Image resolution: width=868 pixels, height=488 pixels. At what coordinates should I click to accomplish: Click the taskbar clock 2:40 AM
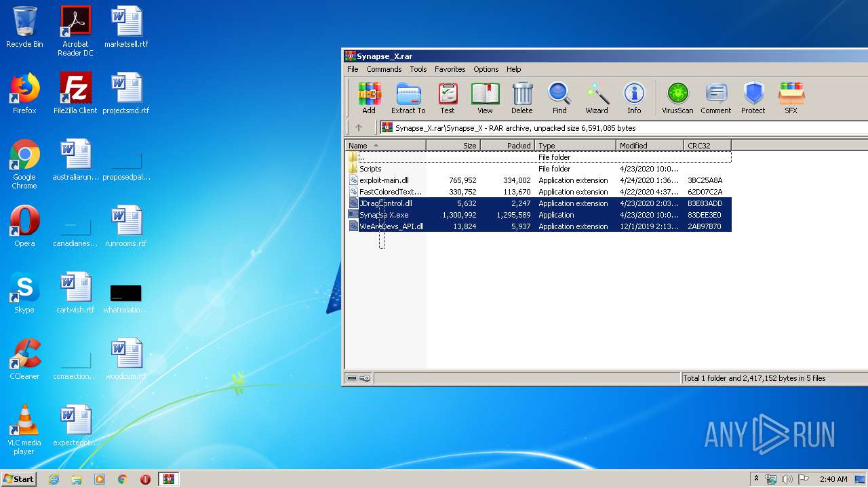pos(833,479)
